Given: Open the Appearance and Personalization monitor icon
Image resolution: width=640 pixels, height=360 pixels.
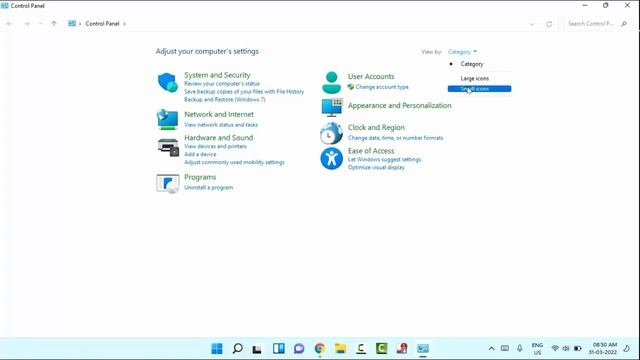Looking at the screenshot, I should (x=332, y=107).
